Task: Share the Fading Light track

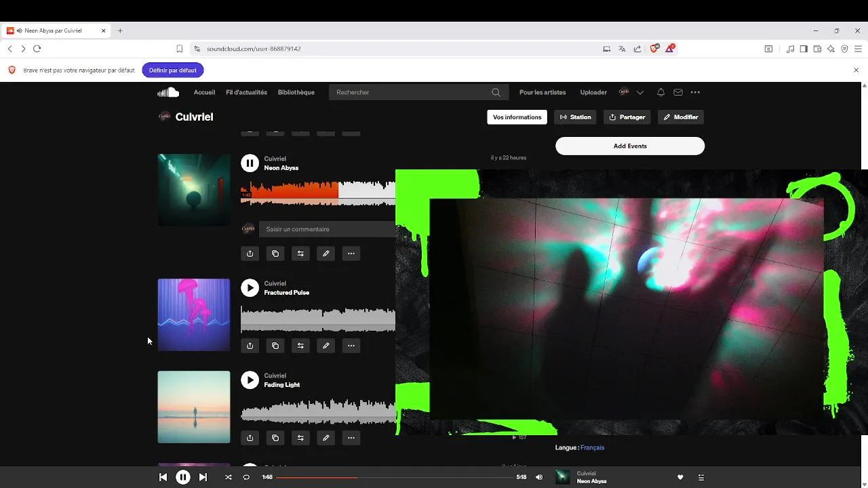Action: pos(250,438)
